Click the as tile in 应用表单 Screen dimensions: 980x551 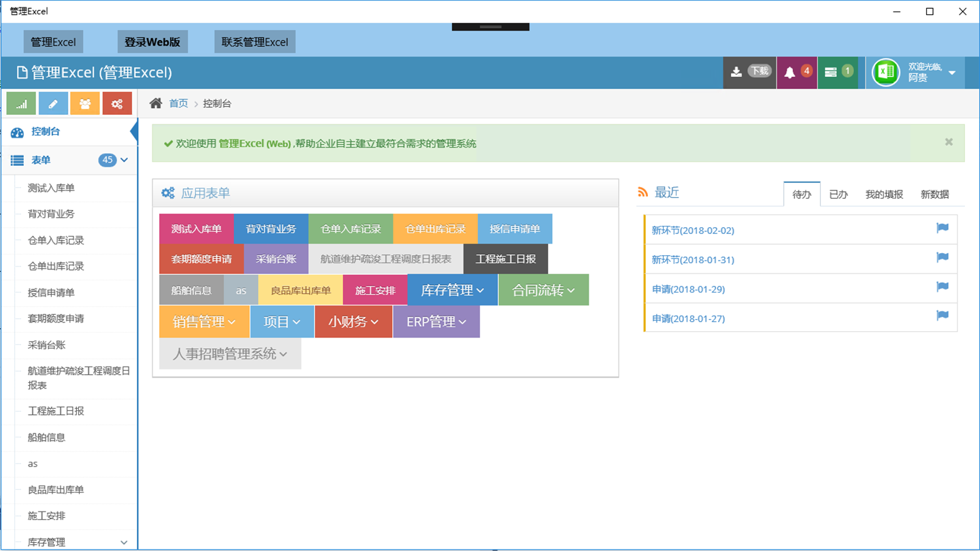click(x=241, y=290)
